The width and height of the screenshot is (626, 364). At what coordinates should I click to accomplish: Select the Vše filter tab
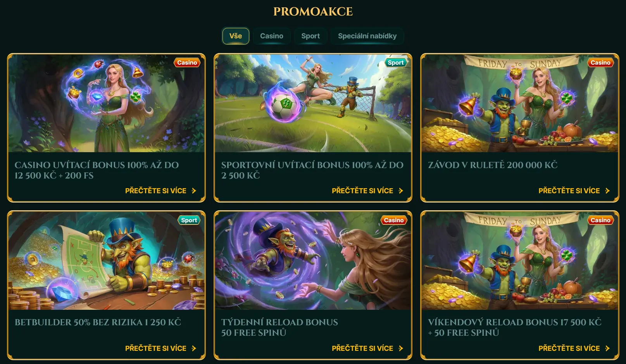click(236, 36)
